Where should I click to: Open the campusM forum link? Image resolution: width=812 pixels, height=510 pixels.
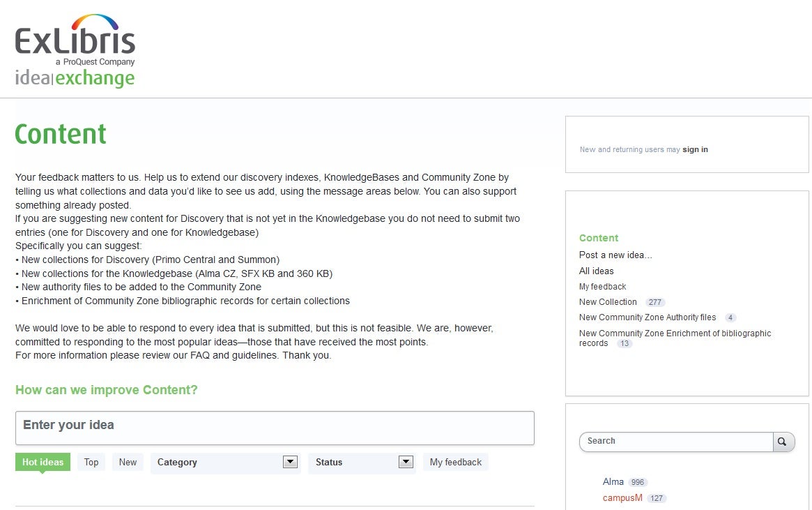coord(622,498)
